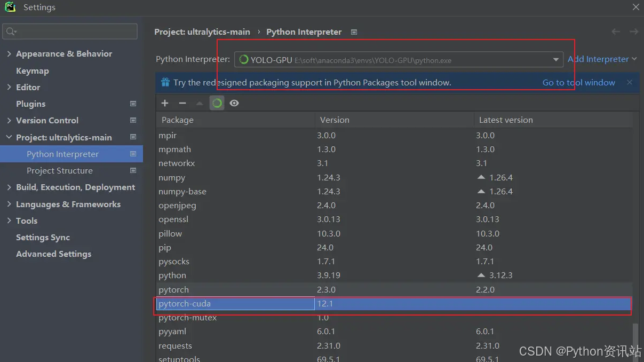Select the pyyaml package row
The height and width of the screenshot is (362, 644).
[x=394, y=332]
